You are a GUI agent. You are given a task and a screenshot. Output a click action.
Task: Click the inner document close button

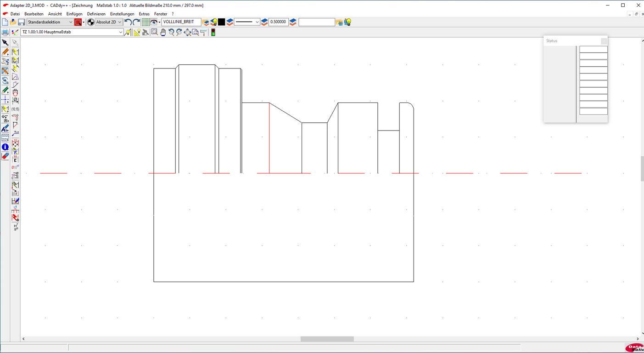click(x=642, y=14)
